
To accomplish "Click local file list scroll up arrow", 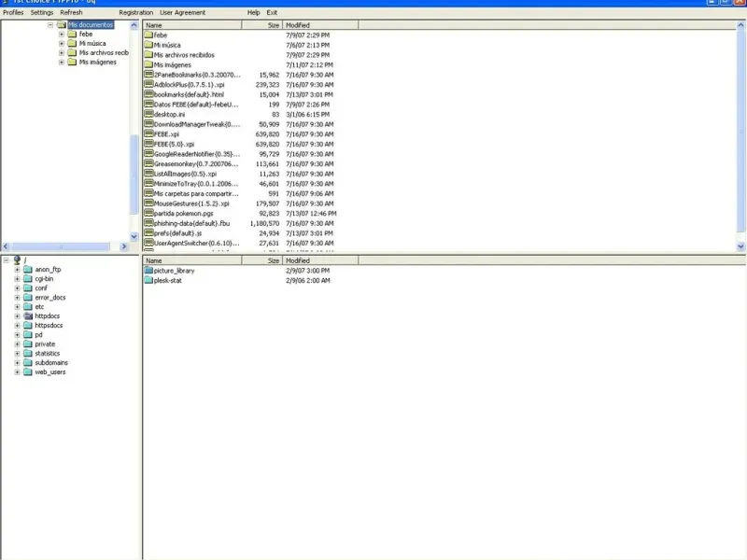I will coord(740,25).
